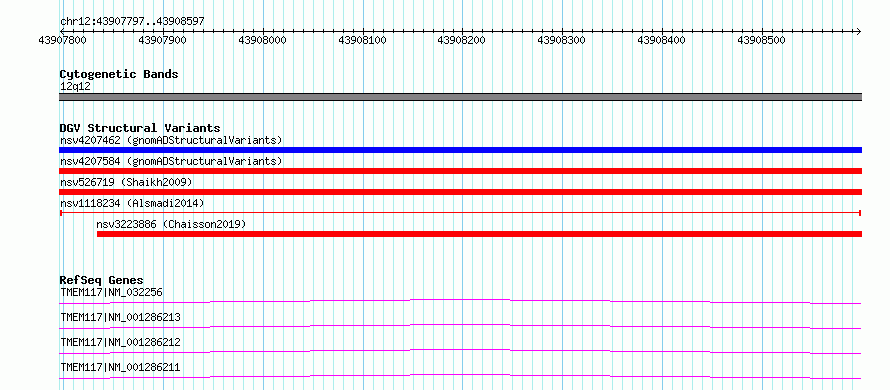Click the nsv3223886 (Chaisson2019) label
Viewport: 890px width, 390px height.
(171, 224)
